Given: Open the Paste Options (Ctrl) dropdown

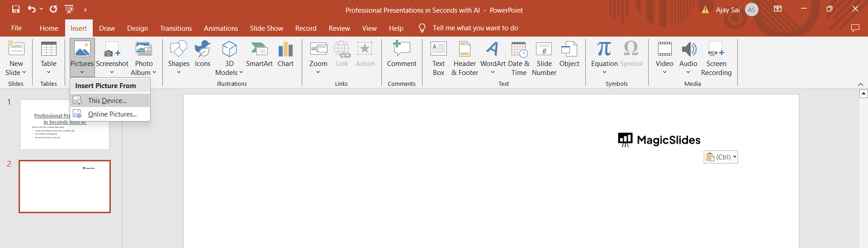Looking at the screenshot, I should click(721, 157).
